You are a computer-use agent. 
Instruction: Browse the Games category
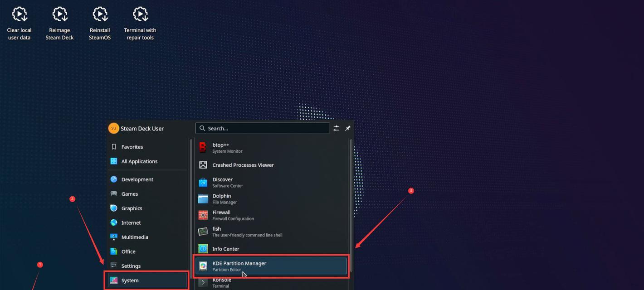pyautogui.click(x=147, y=194)
